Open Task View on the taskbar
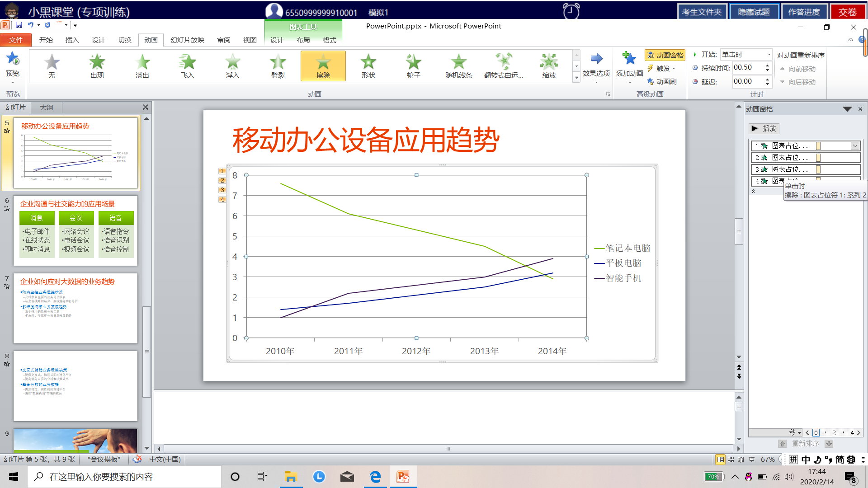This screenshot has width=868, height=488. pos(262,477)
